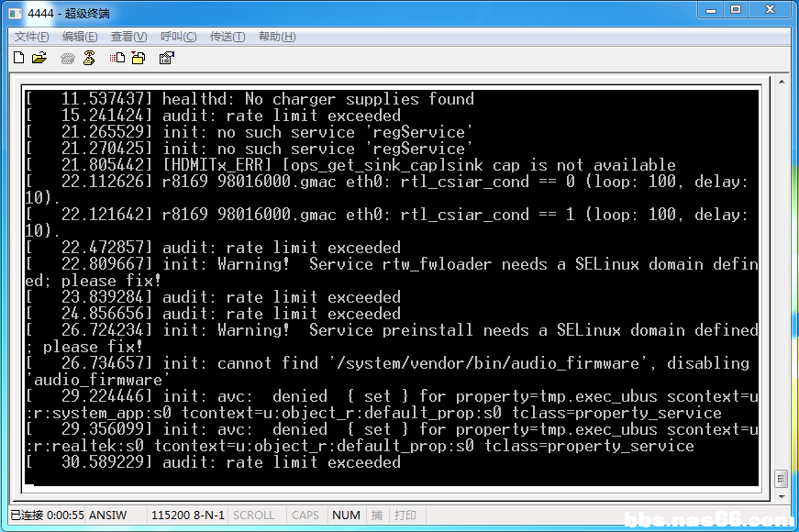Screen dimensions: 799x532
Task: Click the HyperTerminal title bar app icon
Action: point(16,13)
